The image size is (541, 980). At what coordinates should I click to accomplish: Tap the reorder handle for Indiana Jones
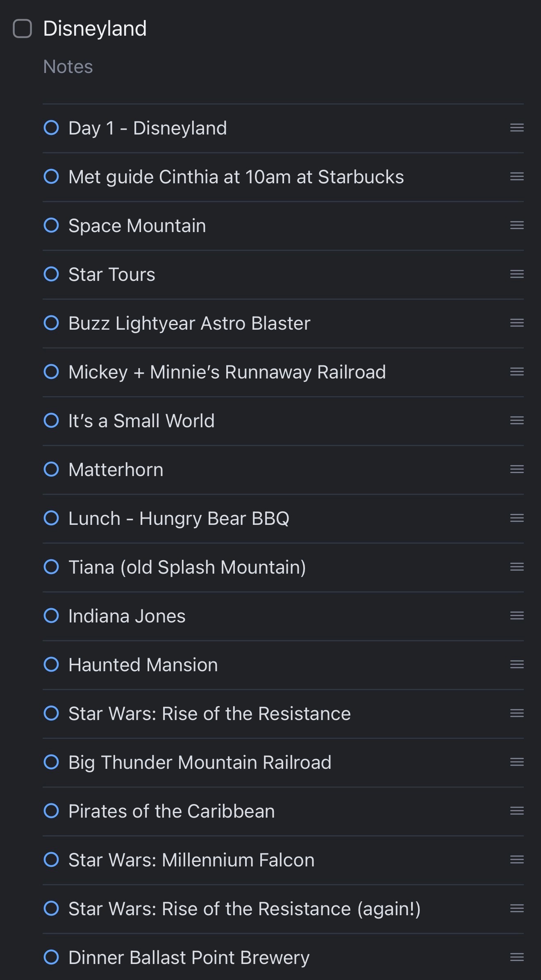[517, 615]
